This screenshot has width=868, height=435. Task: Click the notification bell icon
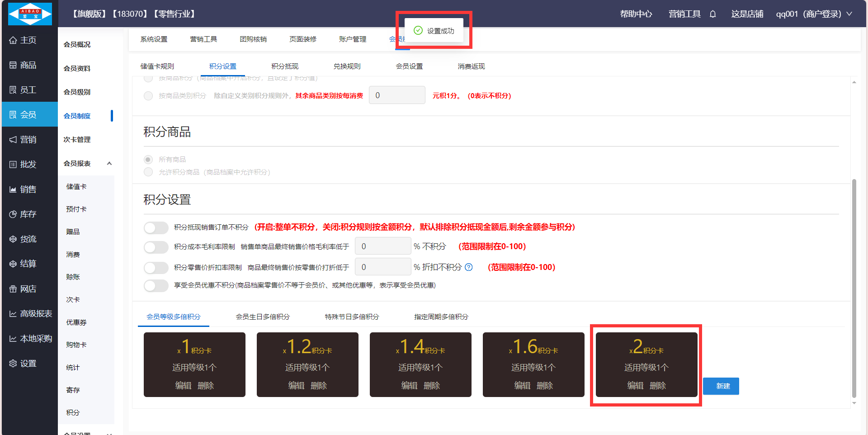pyautogui.click(x=713, y=14)
